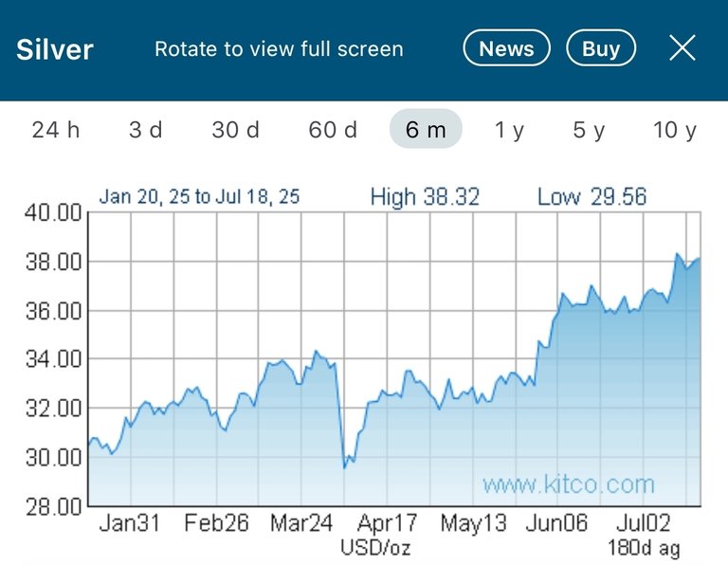728x565 pixels.
Task: Click the 28.00 y-axis label
Action: (53, 506)
